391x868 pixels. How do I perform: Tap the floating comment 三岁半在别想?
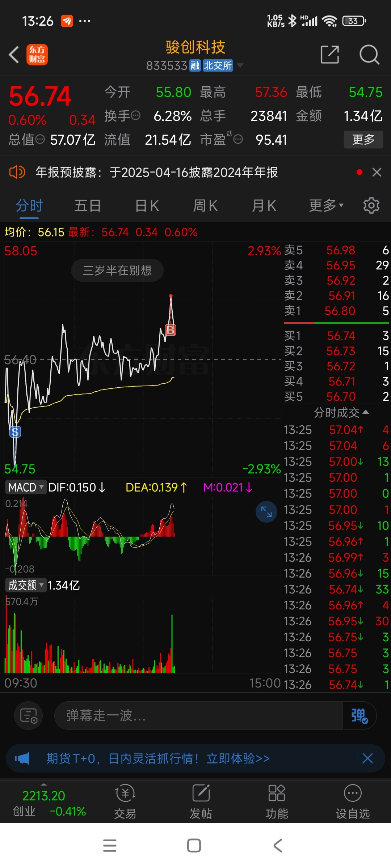point(117,270)
